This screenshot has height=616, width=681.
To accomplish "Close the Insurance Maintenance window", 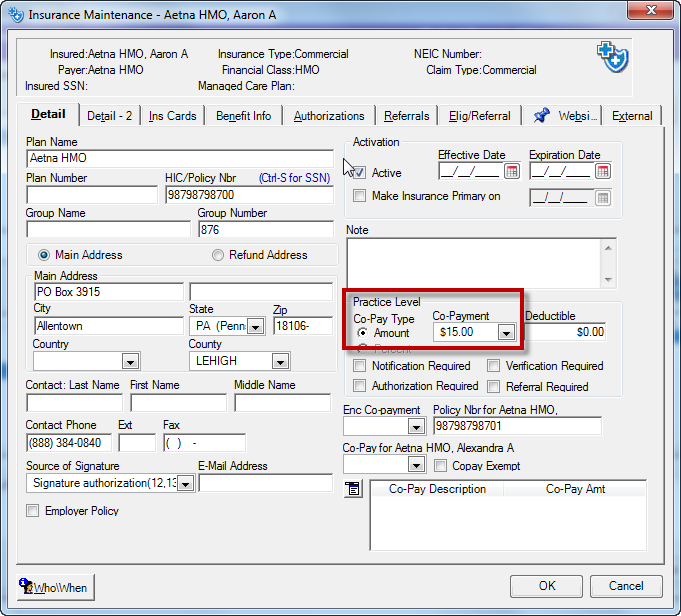I will [x=650, y=10].
